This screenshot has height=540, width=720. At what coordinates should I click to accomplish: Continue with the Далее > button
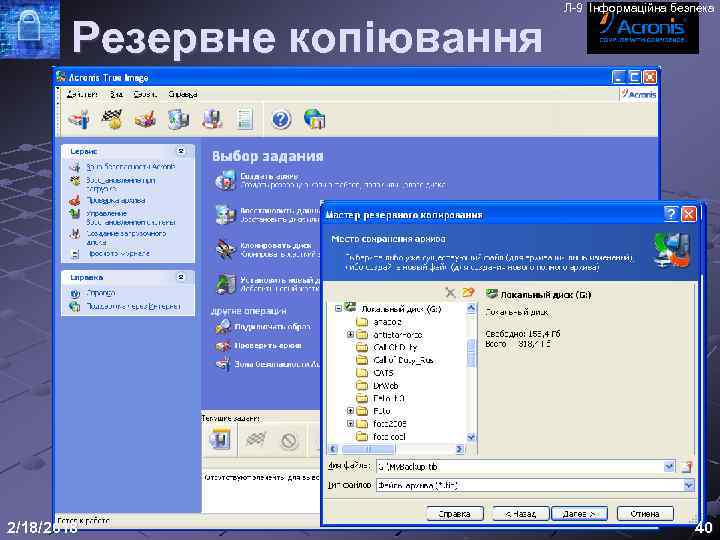point(579,513)
